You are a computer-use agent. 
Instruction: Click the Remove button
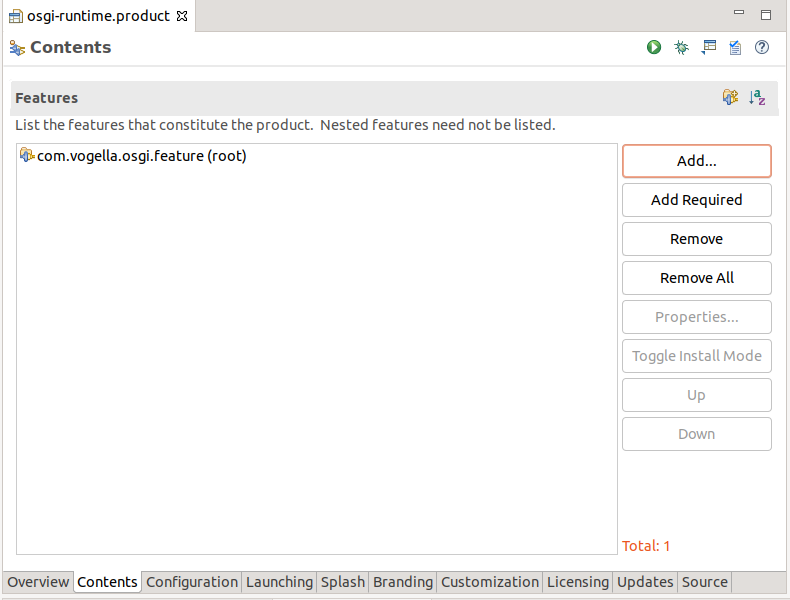pyautogui.click(x=696, y=239)
